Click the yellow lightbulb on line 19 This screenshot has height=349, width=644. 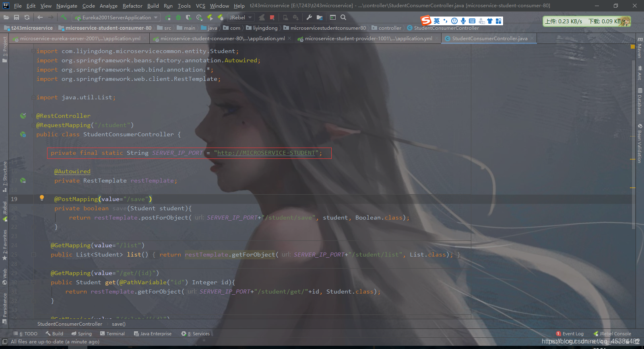(x=41, y=198)
